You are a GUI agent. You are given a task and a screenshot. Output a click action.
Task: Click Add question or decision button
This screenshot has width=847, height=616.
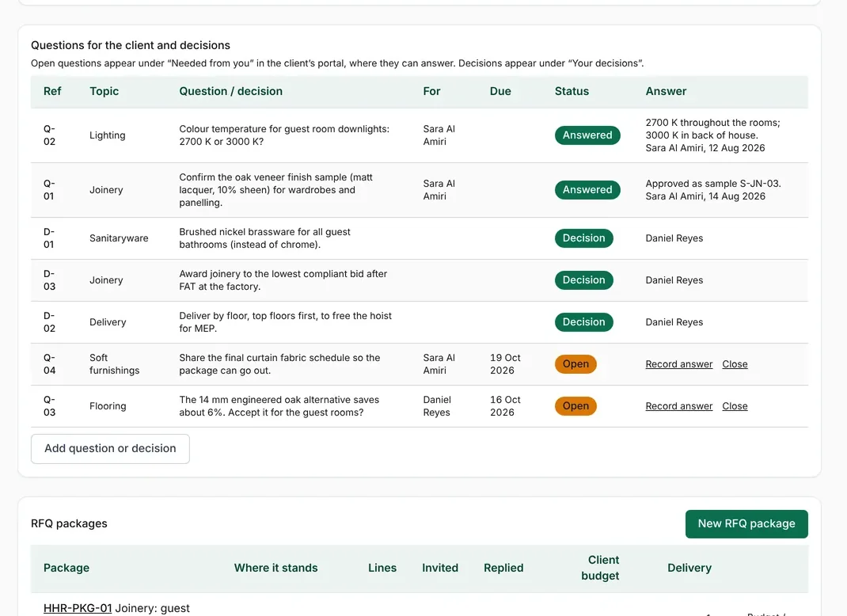110,448
